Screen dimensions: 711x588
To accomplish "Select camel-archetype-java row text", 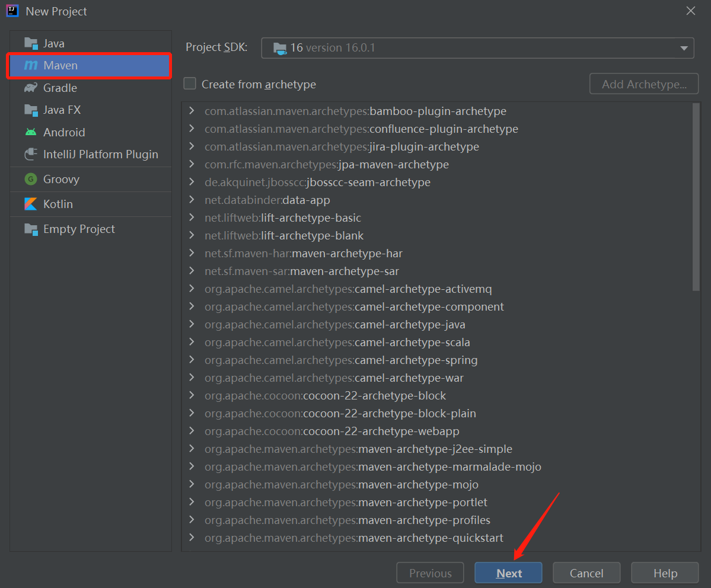I will pyautogui.click(x=334, y=325).
